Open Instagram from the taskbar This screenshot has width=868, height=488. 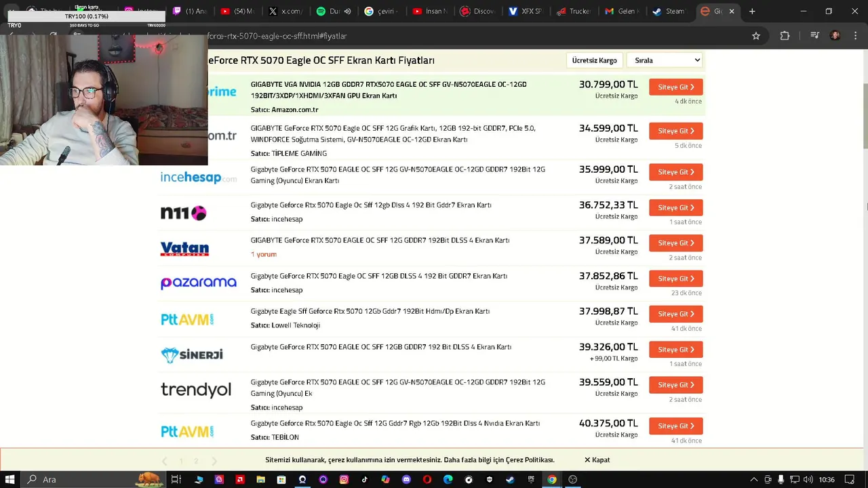point(344,479)
